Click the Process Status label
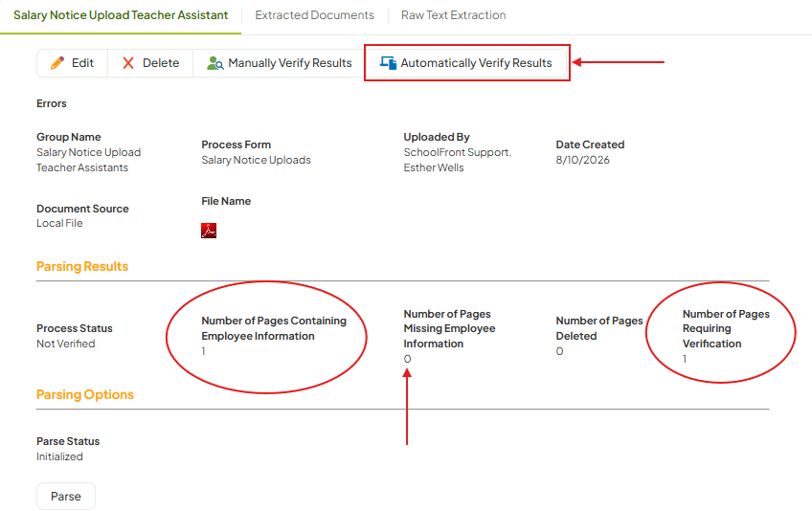812x511 pixels. [75, 328]
